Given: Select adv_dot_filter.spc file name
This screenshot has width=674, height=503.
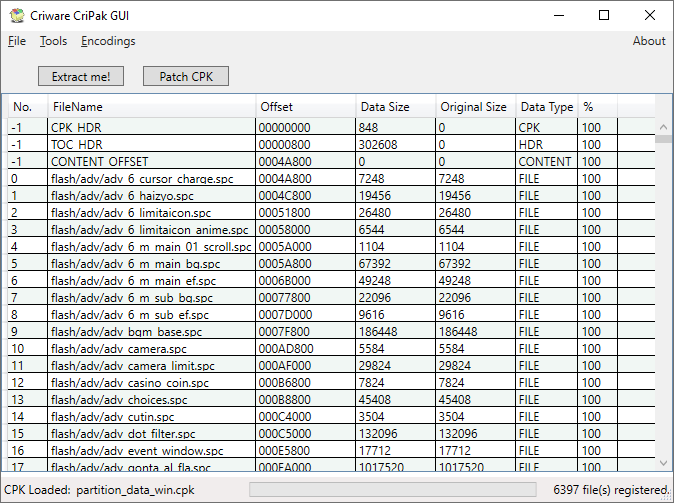Looking at the screenshot, I should click(x=123, y=433).
